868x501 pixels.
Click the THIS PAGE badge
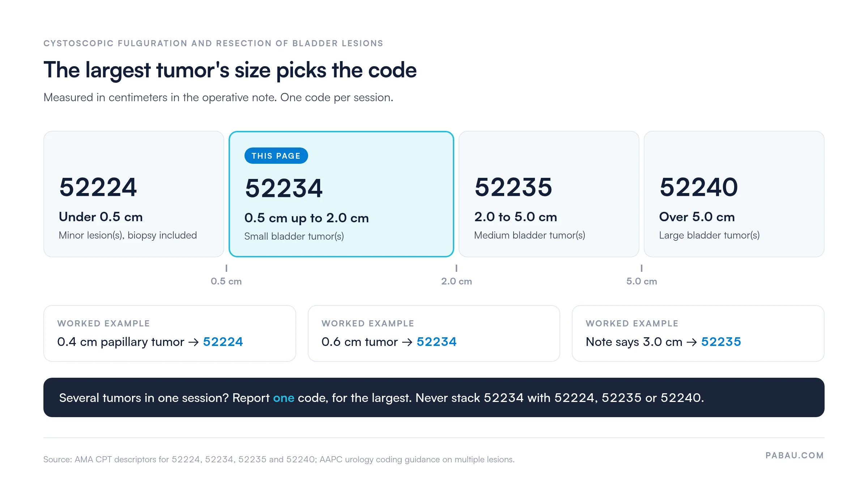[276, 156]
